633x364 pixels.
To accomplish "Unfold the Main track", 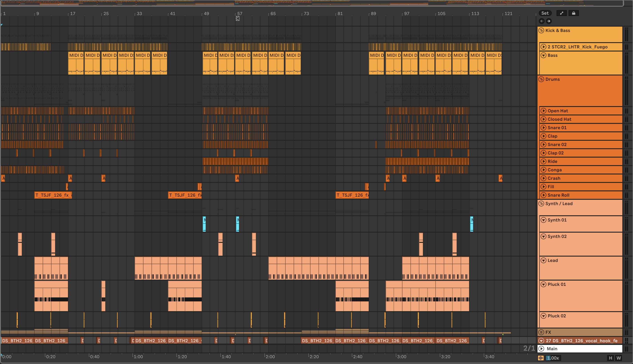I will (541, 349).
